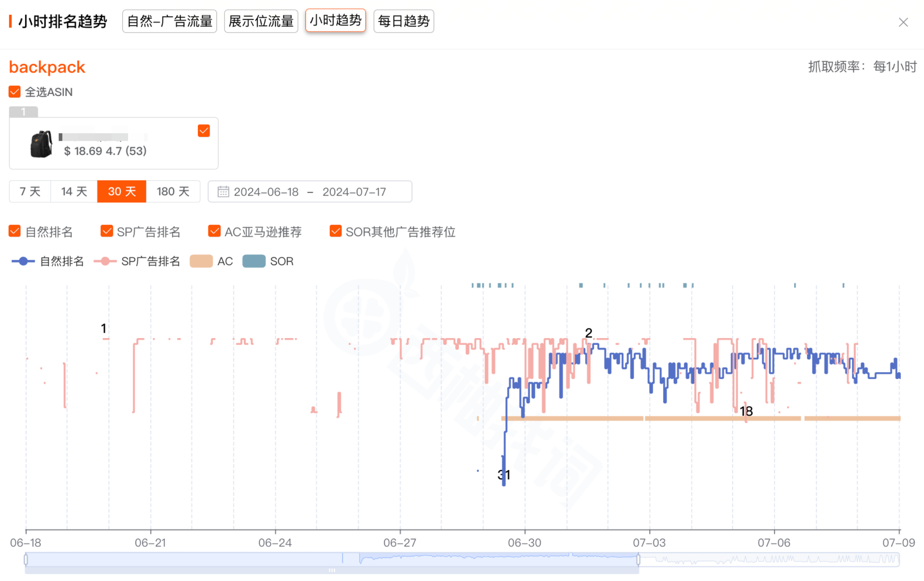The image size is (924, 581).
Task: Uncheck the backpack product card checkbox
Action: click(204, 131)
